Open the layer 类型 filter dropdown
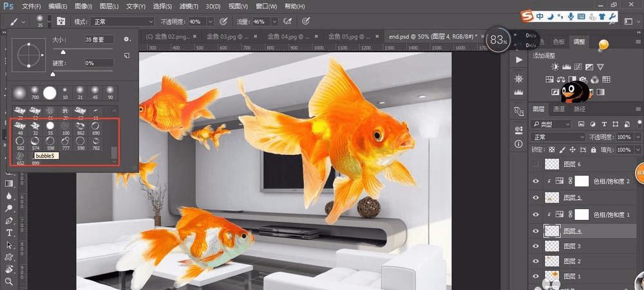Viewport: 644px width, 290px height. pos(551,124)
